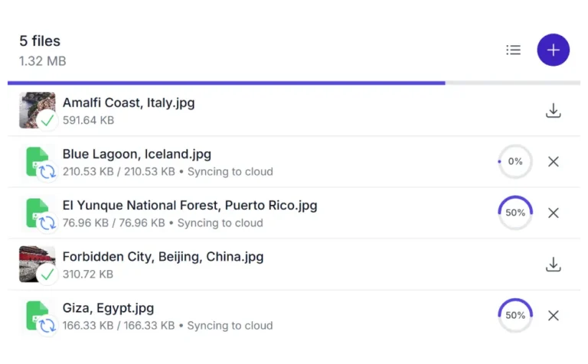Download Forbidden City, Beijing, China.jpg
Screen dimensions: 588x364
click(x=553, y=265)
